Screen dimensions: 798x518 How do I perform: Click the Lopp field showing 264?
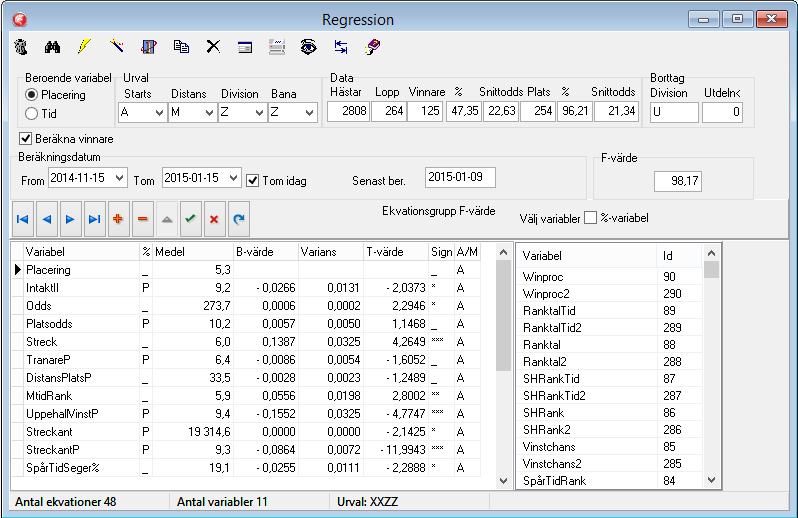pos(389,111)
